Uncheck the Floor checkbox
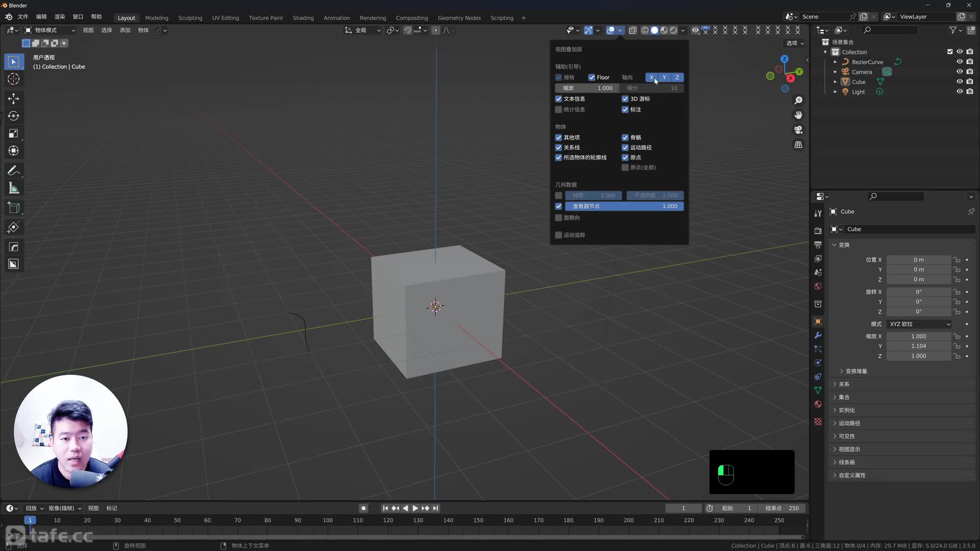 (x=592, y=78)
